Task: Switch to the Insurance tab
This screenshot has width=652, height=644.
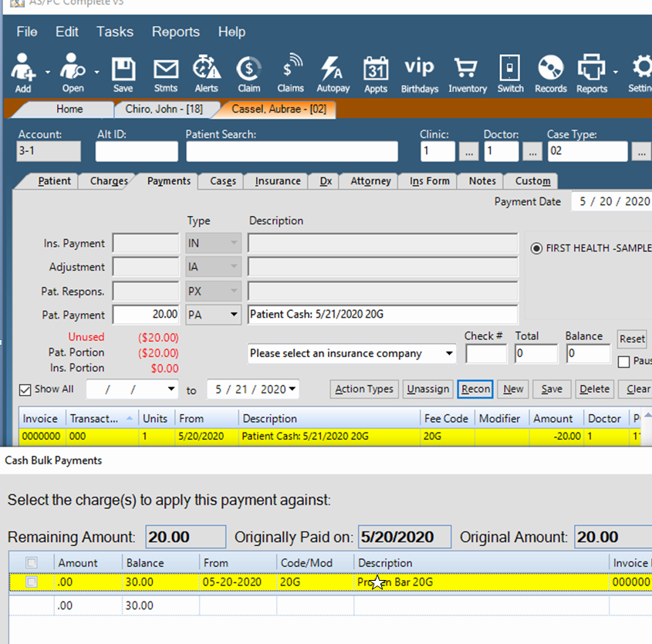Action: 275,180
